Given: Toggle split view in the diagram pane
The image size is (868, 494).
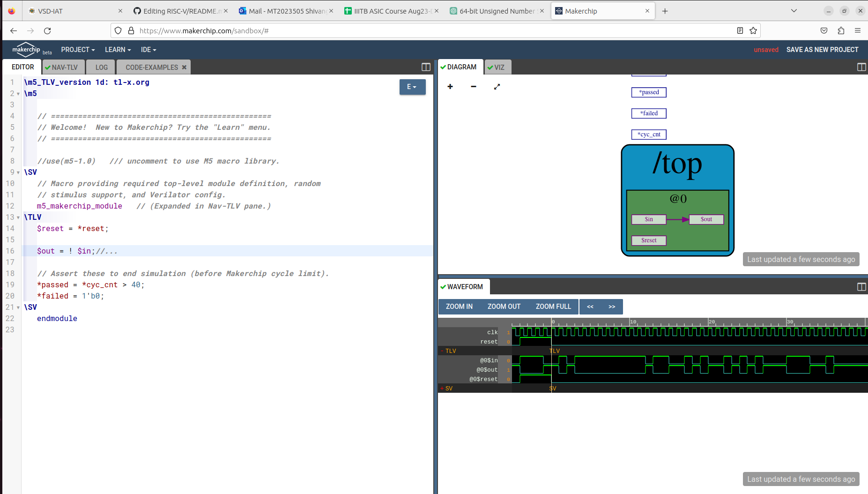Looking at the screenshot, I should [862, 67].
